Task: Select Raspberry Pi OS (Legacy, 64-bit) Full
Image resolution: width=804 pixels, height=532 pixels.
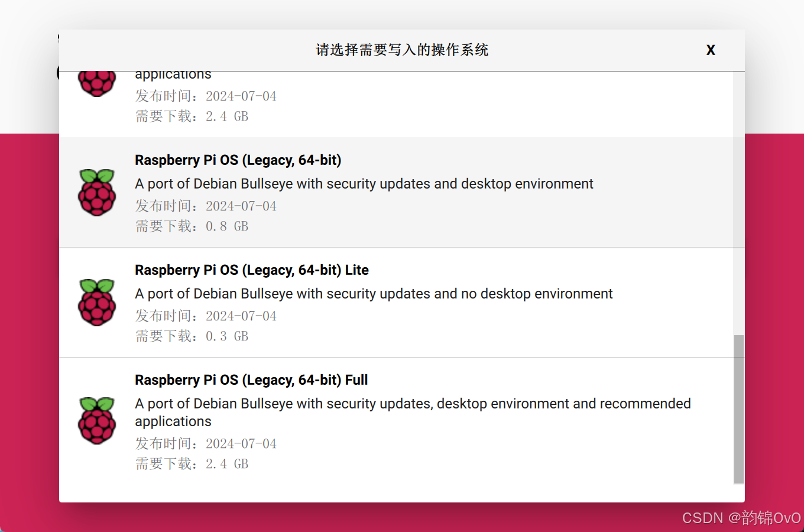Action: pyautogui.click(x=396, y=421)
